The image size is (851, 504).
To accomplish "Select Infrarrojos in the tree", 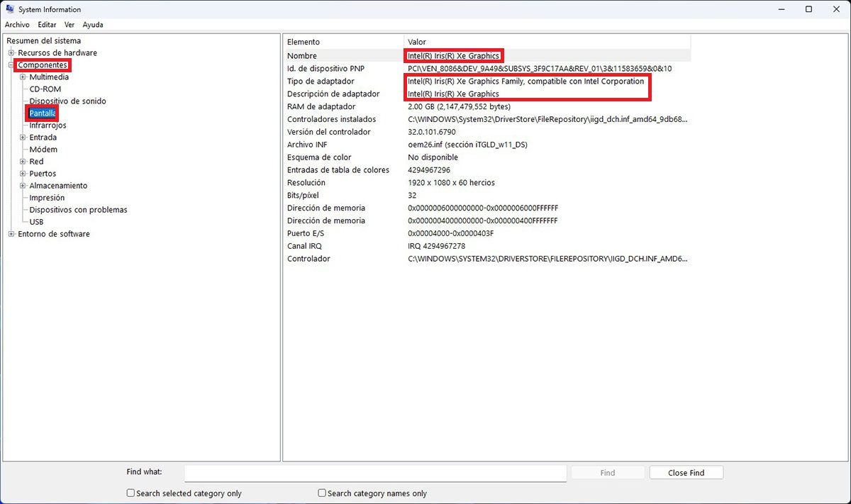I will pyautogui.click(x=48, y=125).
